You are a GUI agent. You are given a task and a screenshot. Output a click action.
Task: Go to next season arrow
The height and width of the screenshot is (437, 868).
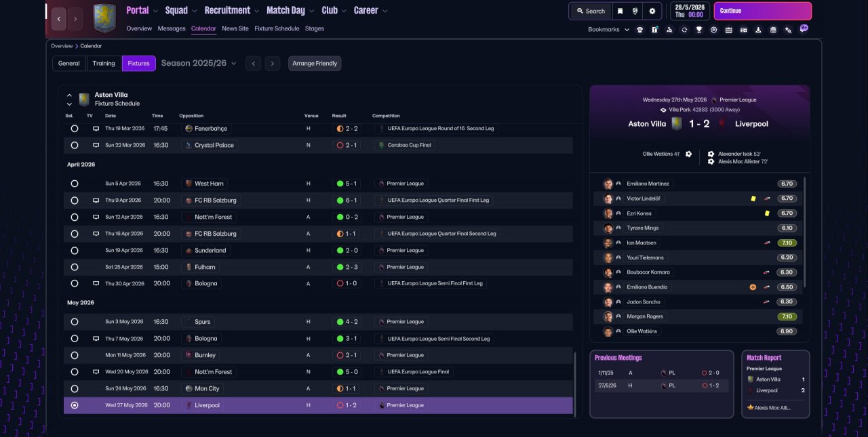pyautogui.click(x=273, y=64)
